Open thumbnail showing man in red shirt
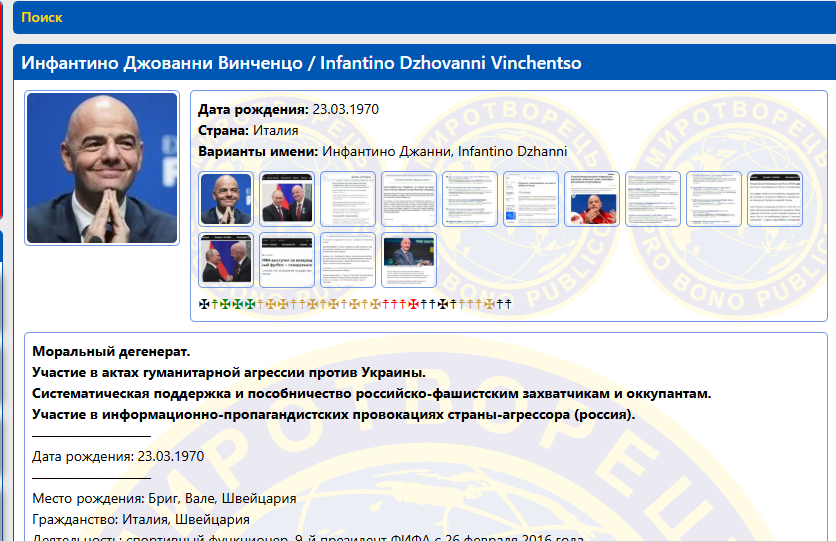The height and width of the screenshot is (542, 836). 592,199
